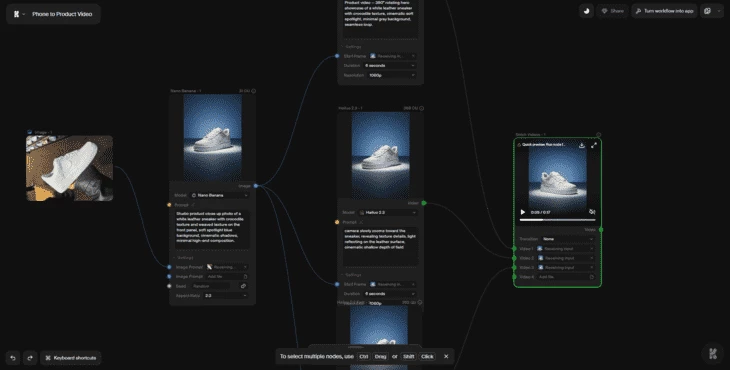Image resolution: width=730 pixels, height=370 pixels.
Task: Click the Nano Banana image output port
Action: click(256, 186)
